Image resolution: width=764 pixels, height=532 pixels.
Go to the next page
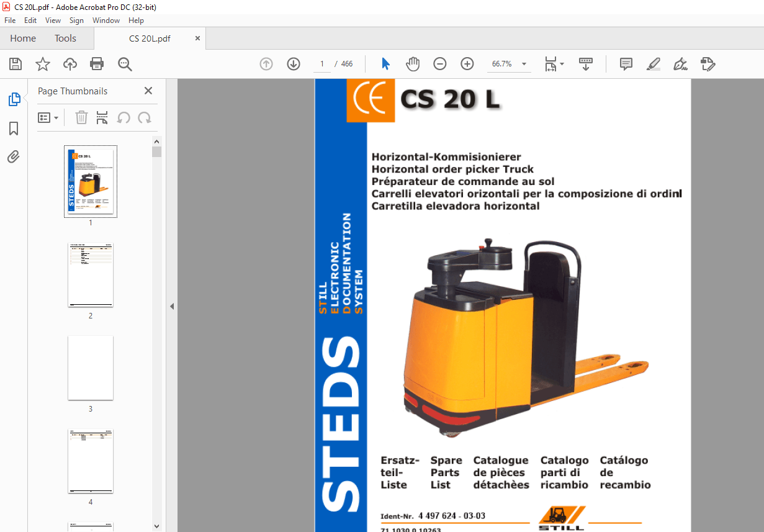pyautogui.click(x=293, y=64)
